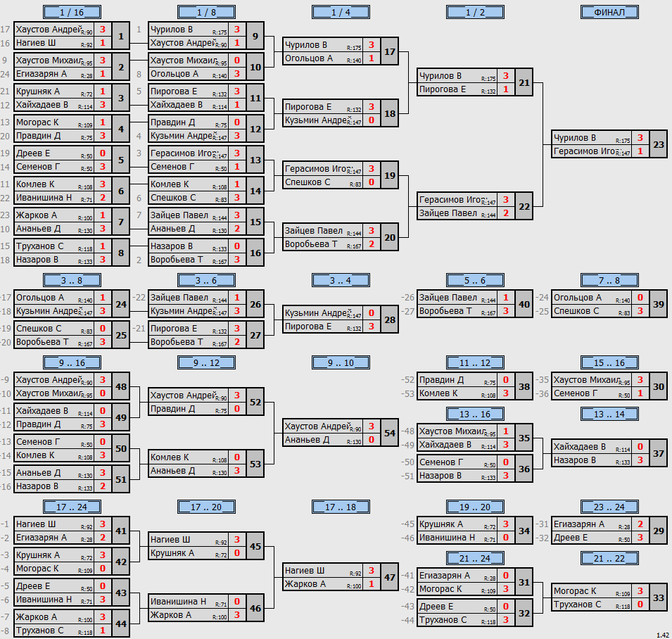The image size is (672, 639).
Task: Select match number box 20 in the quarterfinals
Action: (390, 237)
